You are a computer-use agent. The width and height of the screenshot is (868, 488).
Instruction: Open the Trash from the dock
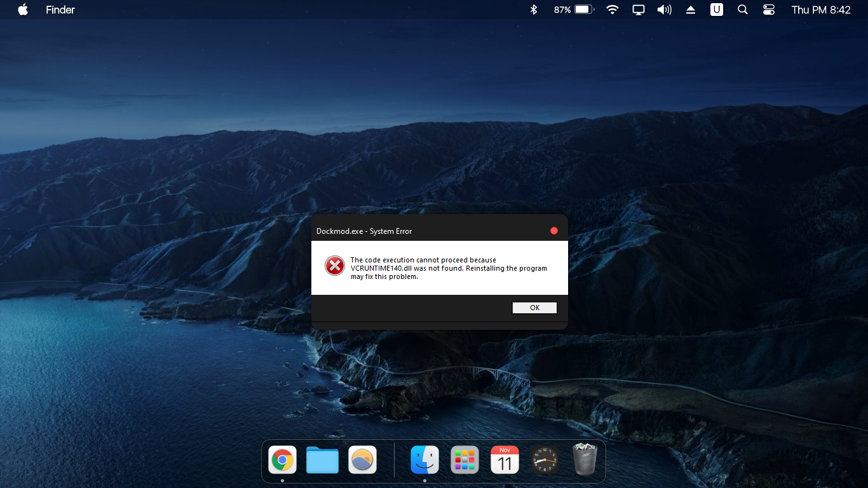[585, 459]
